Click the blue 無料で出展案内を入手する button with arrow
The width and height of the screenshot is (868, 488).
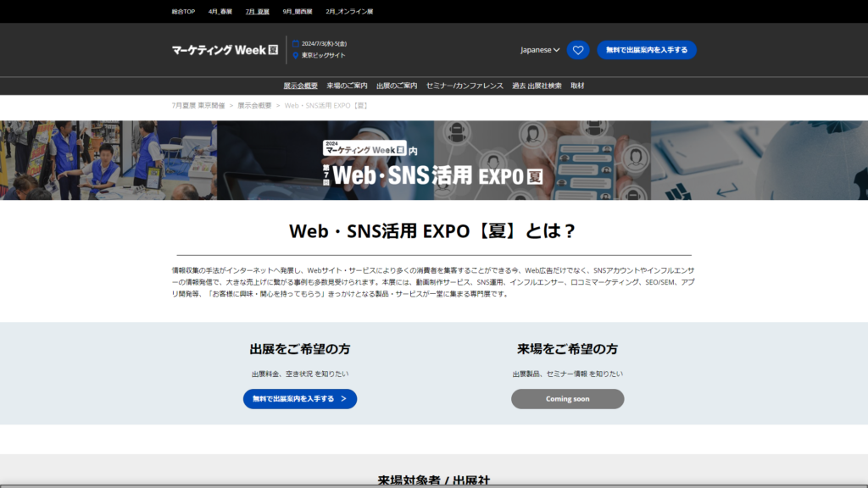coord(300,399)
